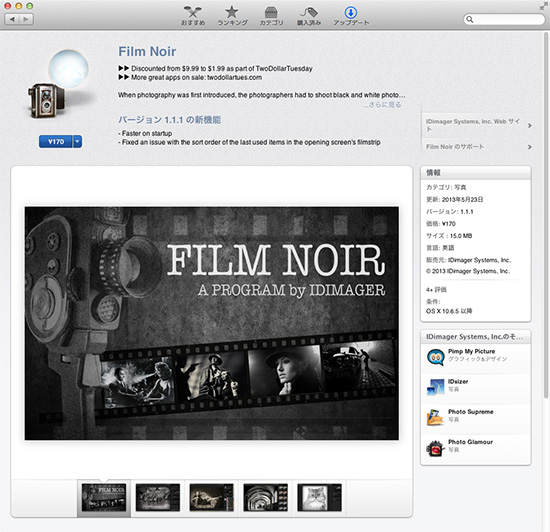Open the ランキング star tab
550x532 pixels.
pos(232,16)
